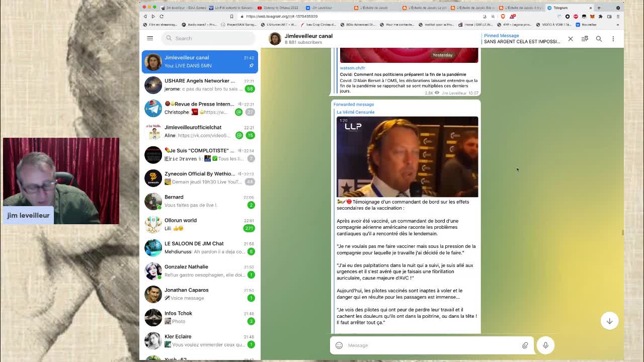Open a new browser tab

(x=599, y=8)
